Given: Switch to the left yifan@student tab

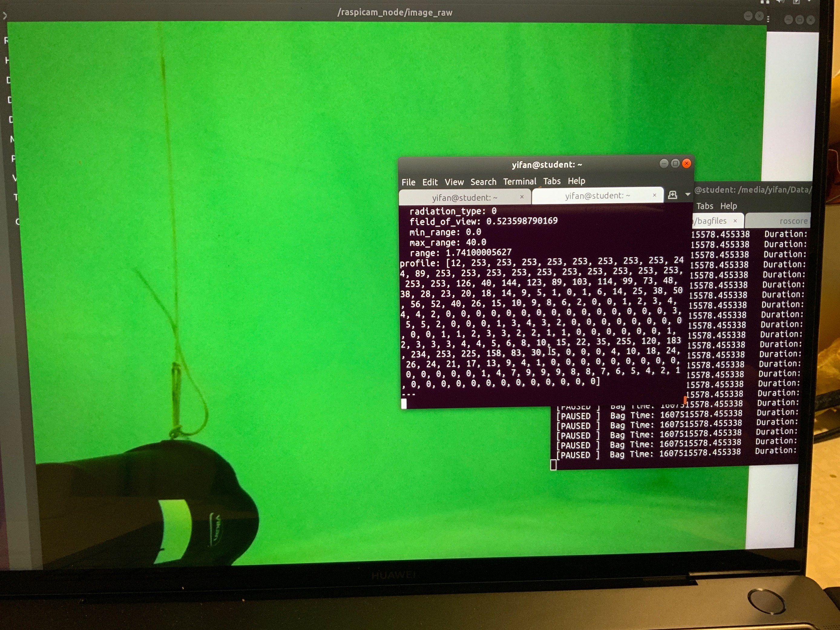Looking at the screenshot, I should coord(464,198).
